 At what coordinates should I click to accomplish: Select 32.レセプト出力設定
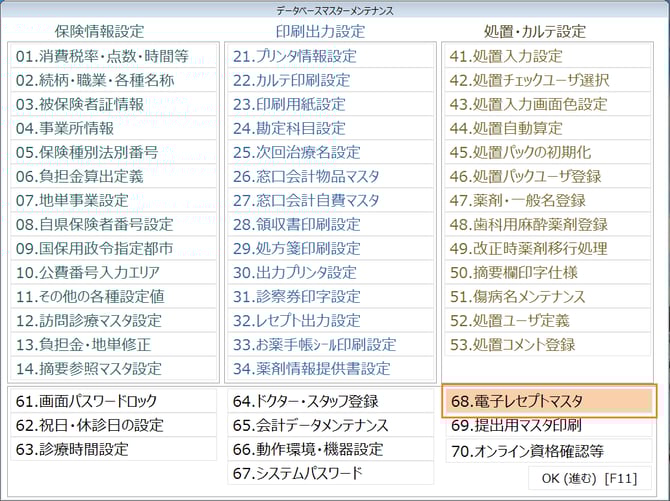[x=330, y=320]
